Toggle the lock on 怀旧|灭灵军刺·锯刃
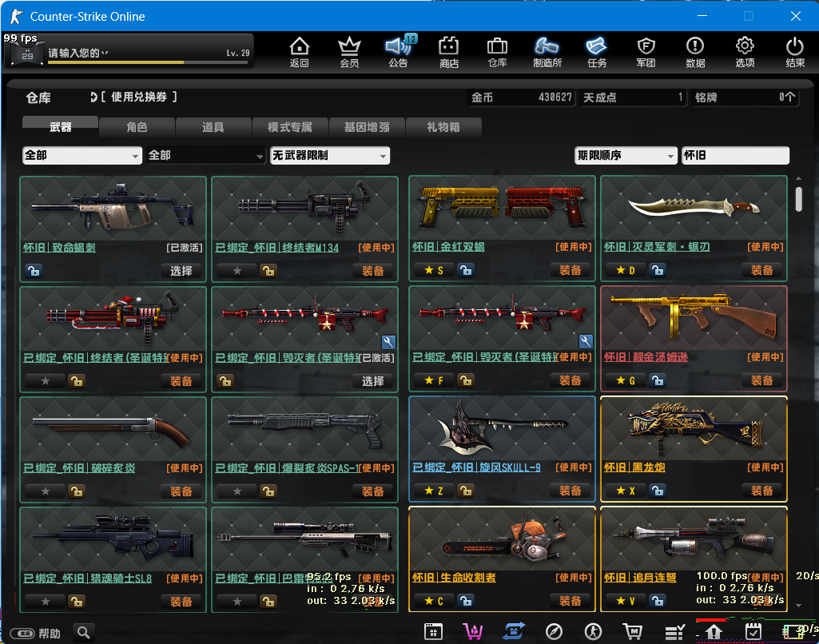This screenshot has height=644, width=819. [658, 270]
